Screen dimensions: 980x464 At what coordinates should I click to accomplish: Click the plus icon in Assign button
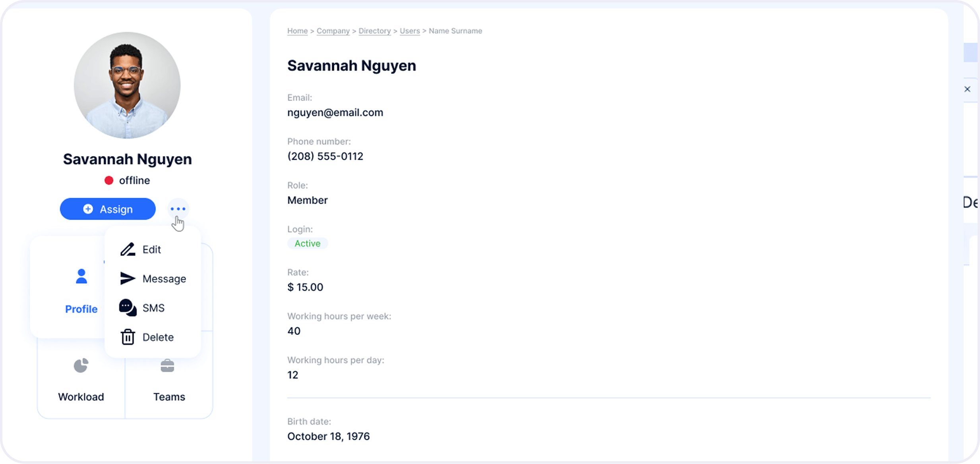(88, 209)
